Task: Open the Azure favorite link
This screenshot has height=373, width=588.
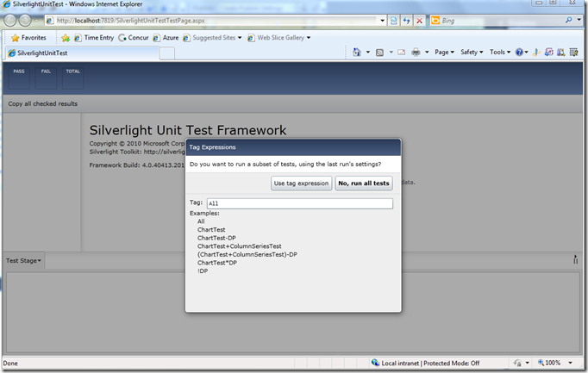Action: click(166, 38)
